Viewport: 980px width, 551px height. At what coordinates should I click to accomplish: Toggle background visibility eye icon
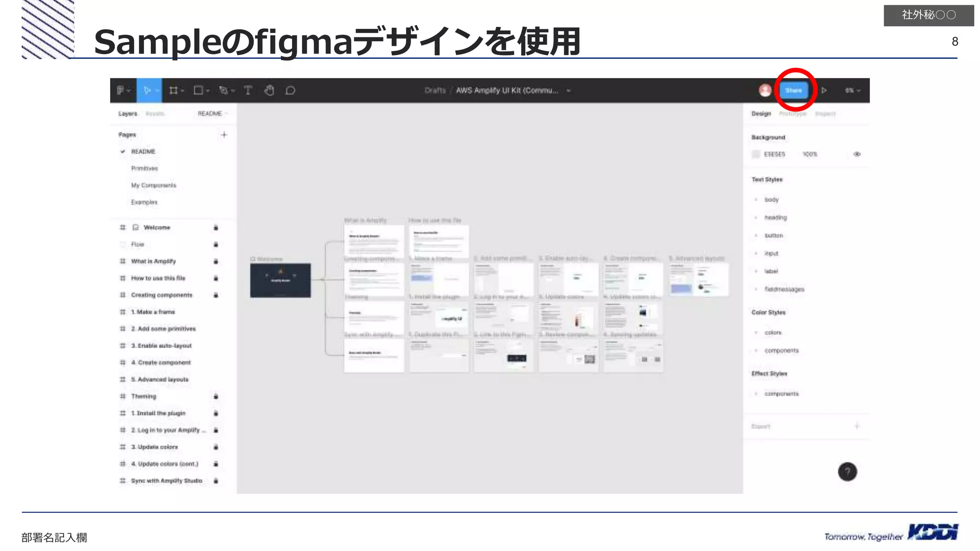[857, 154]
